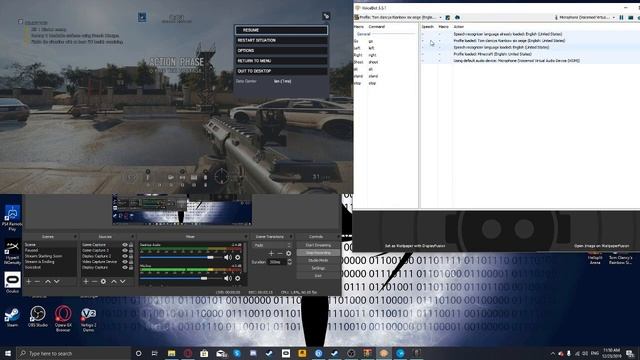Open Task View on taskbar

154,353
